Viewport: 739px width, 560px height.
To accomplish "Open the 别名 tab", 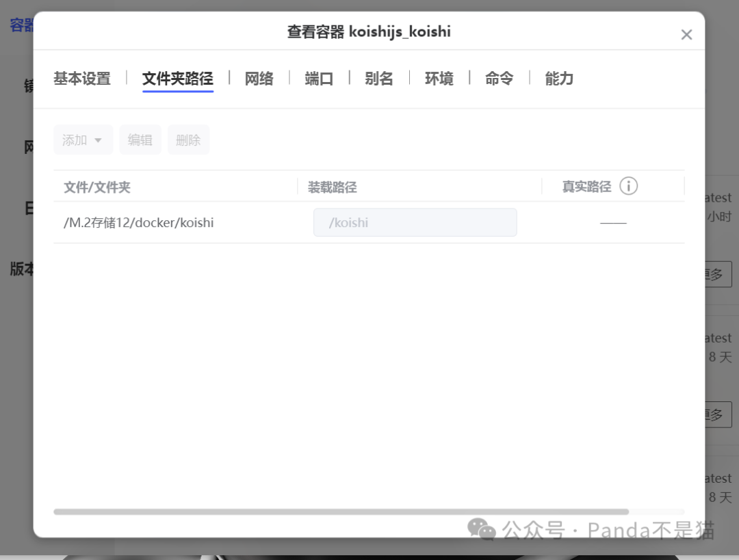I will 379,78.
